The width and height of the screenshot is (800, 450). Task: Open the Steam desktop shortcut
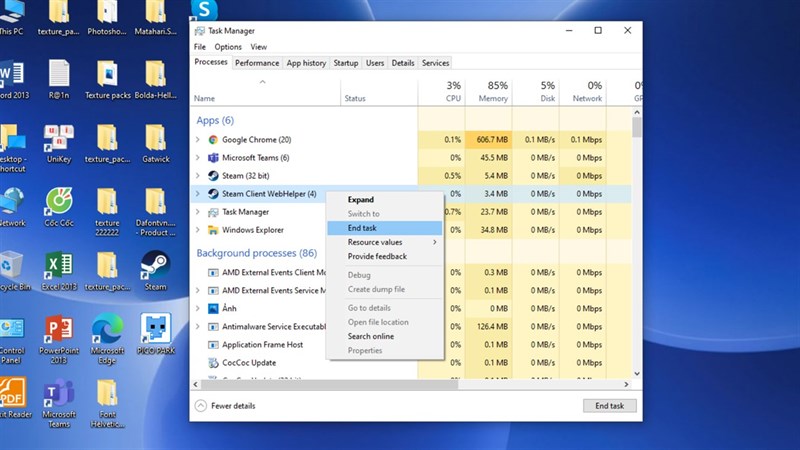pyautogui.click(x=155, y=270)
